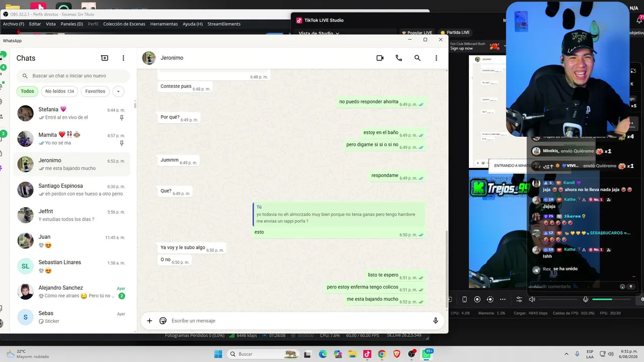The width and height of the screenshot is (644, 362).
Task: Open the OBS Archivo menu
Action: (14, 24)
